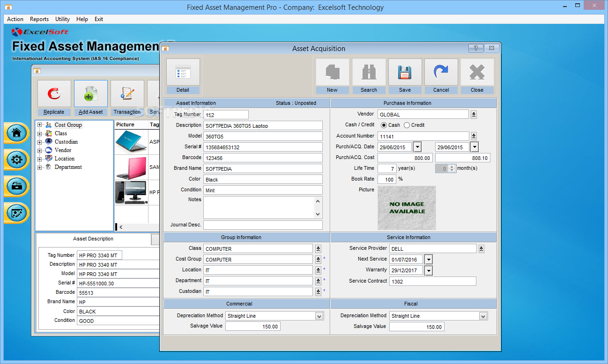This screenshot has height=364, width=608.
Task: Click the blue laptop thumbnail
Action: pos(131,142)
